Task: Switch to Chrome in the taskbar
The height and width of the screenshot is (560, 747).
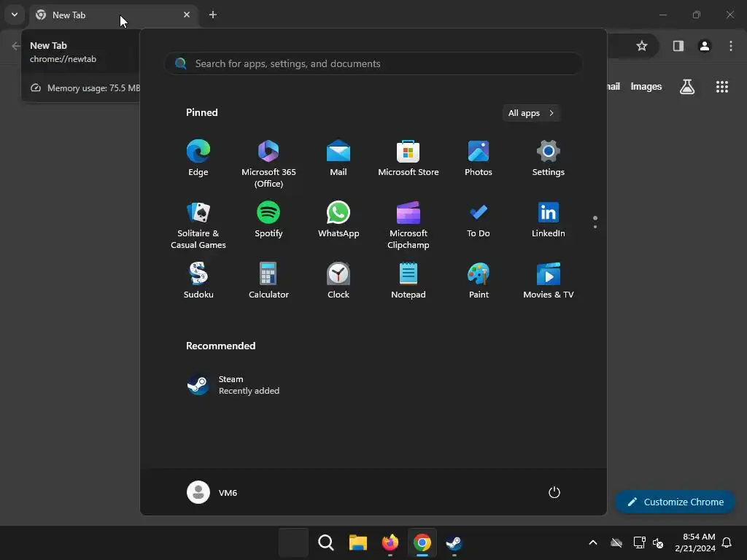Action: coord(422,542)
